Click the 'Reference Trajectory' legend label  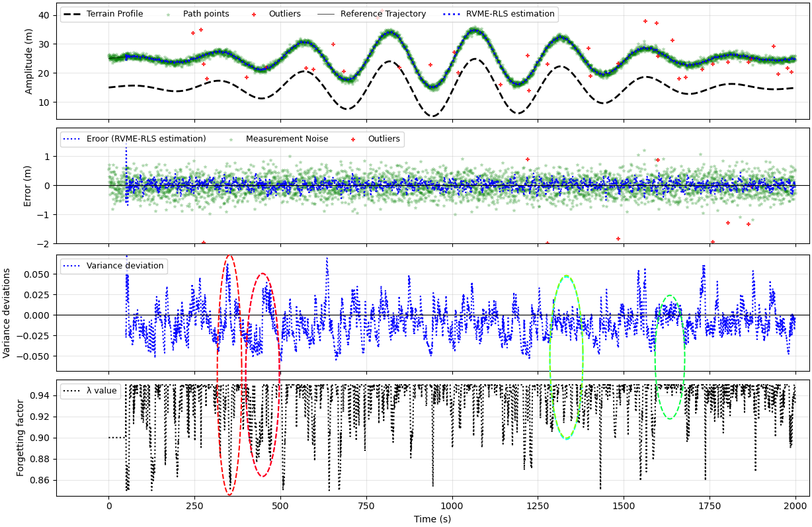click(384, 14)
